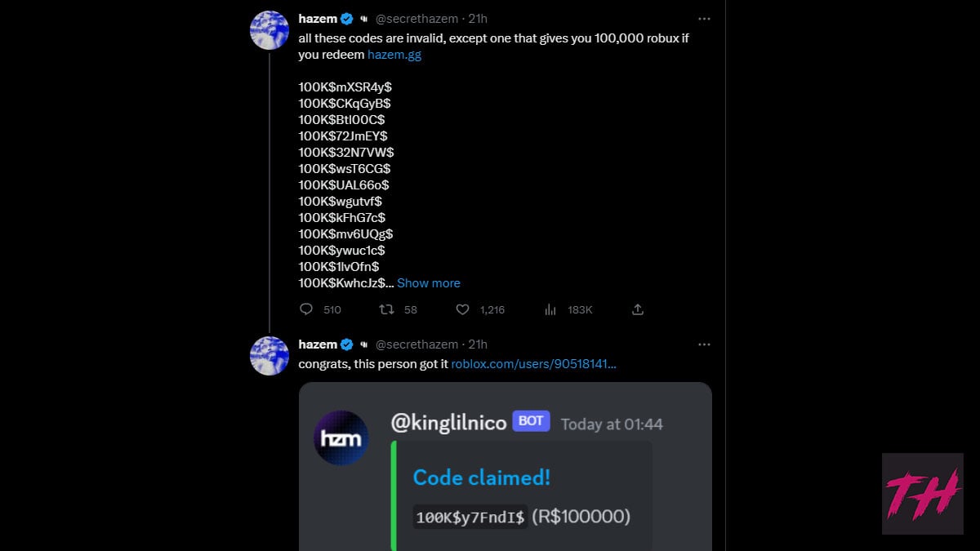Click the share icon on the tweet

(637, 309)
